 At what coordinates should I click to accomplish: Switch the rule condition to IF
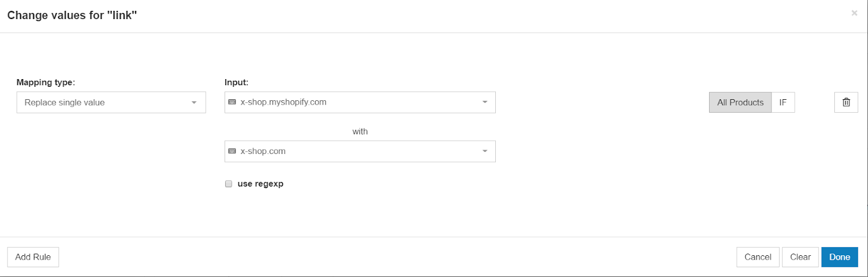[x=782, y=102]
